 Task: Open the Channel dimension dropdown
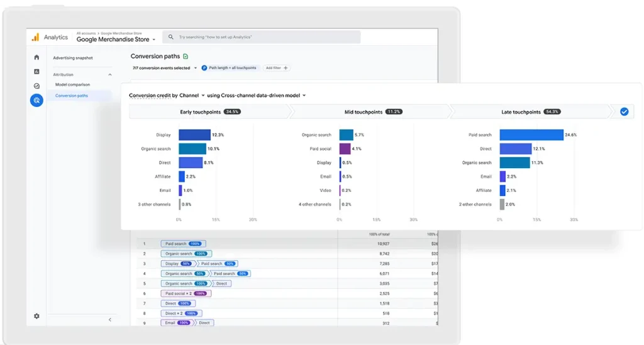192,96
